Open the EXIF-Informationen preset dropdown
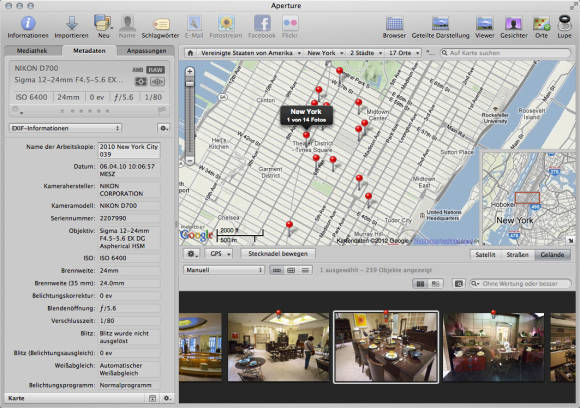The image size is (580, 408). point(65,128)
